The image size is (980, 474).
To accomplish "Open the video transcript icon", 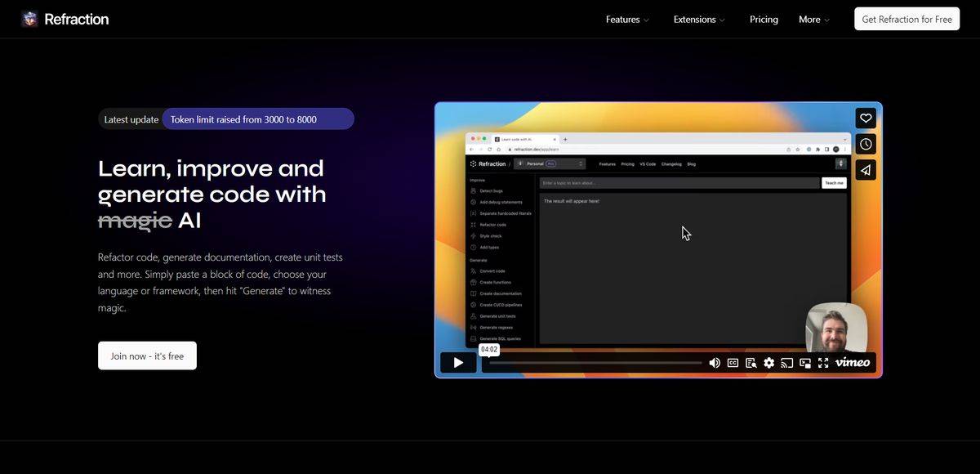I will [751, 363].
